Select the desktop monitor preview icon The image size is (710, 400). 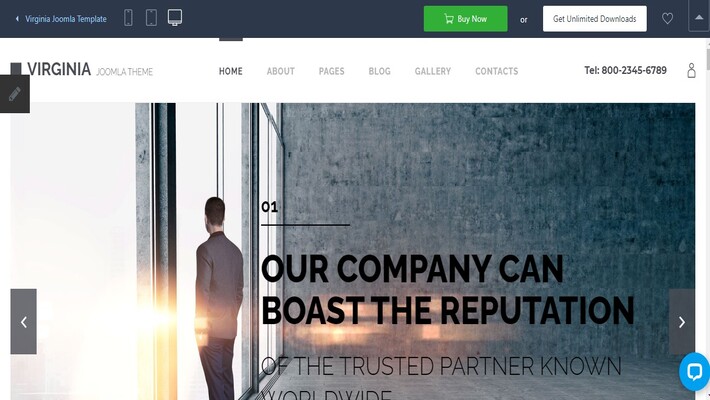click(175, 18)
